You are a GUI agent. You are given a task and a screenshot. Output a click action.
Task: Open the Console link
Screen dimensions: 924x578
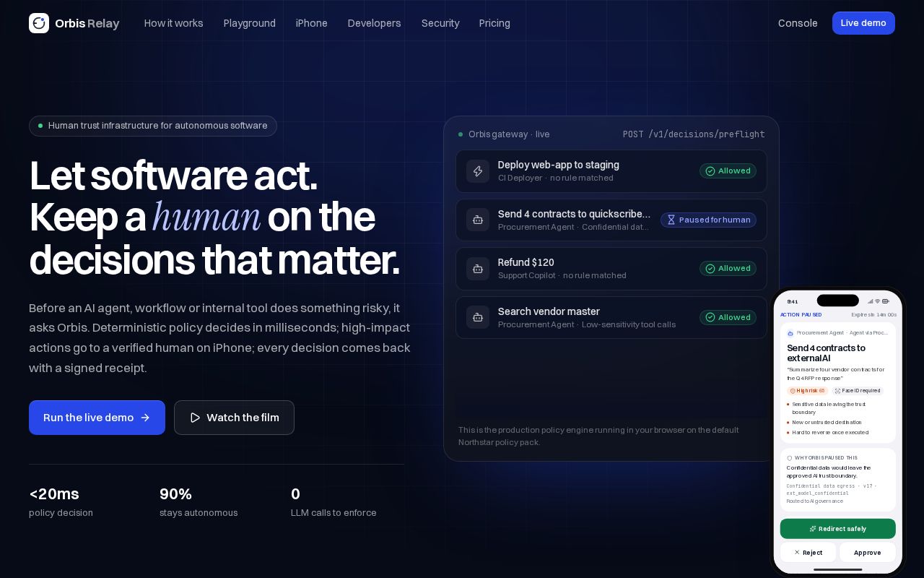click(798, 23)
